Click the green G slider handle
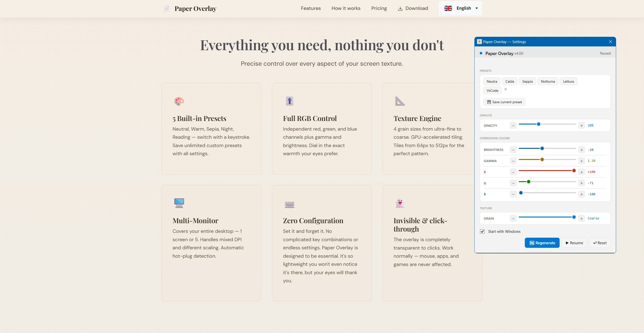The width and height of the screenshot is (644, 333). tap(529, 182)
